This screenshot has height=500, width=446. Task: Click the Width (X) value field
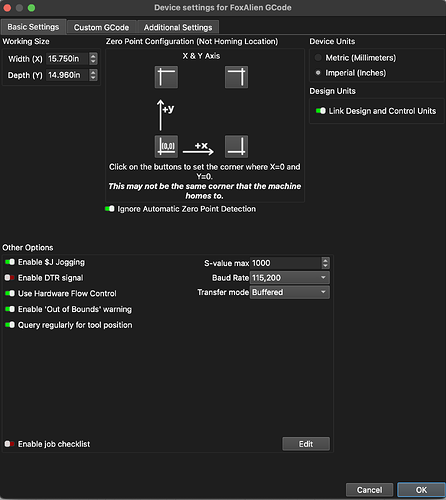click(x=67, y=59)
